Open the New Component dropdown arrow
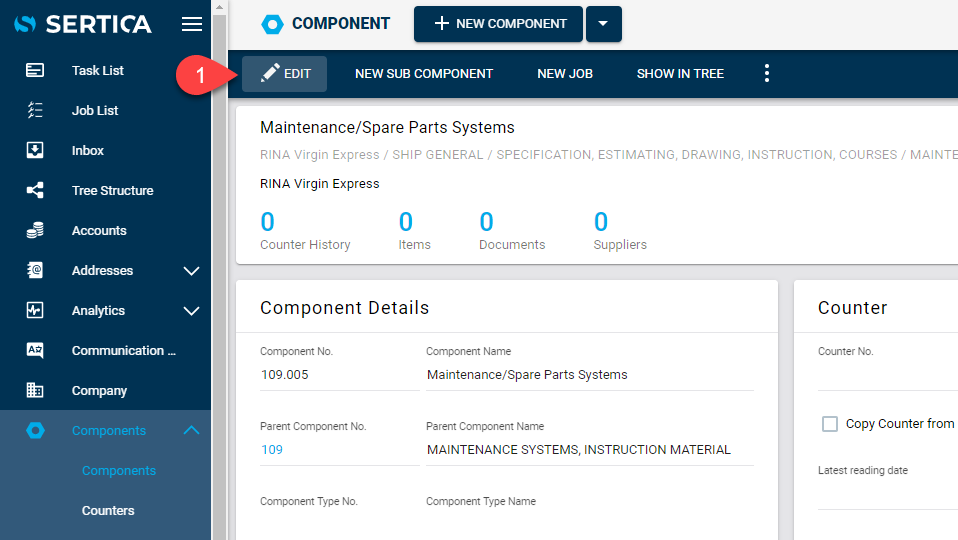The image size is (958, 540). [x=604, y=24]
